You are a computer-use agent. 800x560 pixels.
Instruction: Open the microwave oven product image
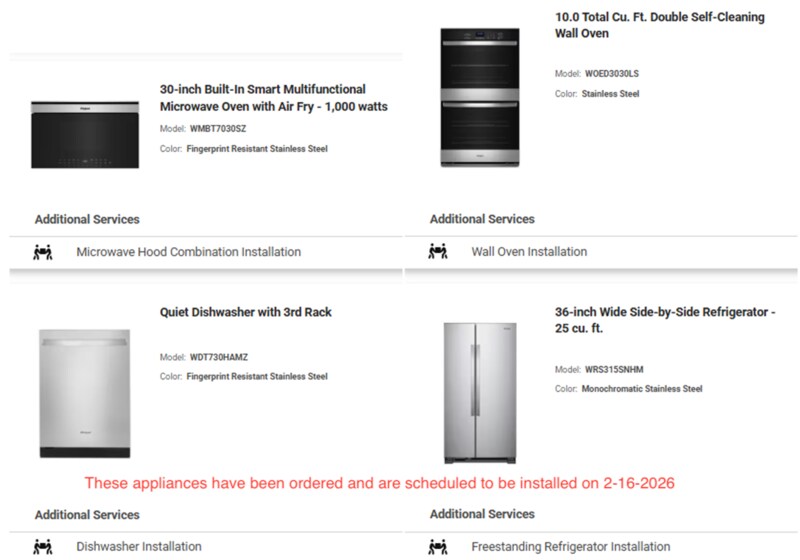(x=85, y=135)
